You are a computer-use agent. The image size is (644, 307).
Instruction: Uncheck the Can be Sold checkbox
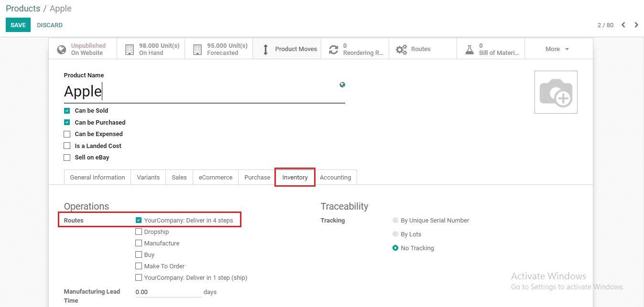click(67, 111)
